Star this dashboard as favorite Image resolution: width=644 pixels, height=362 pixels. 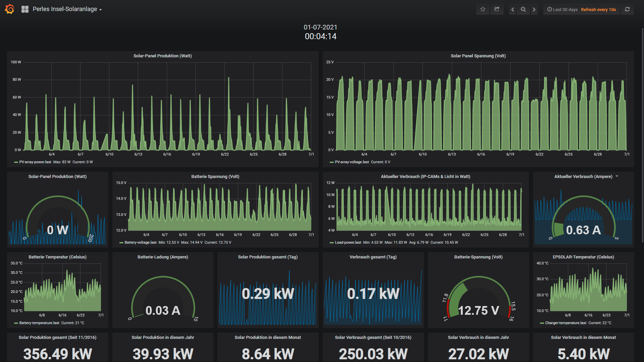tap(483, 9)
